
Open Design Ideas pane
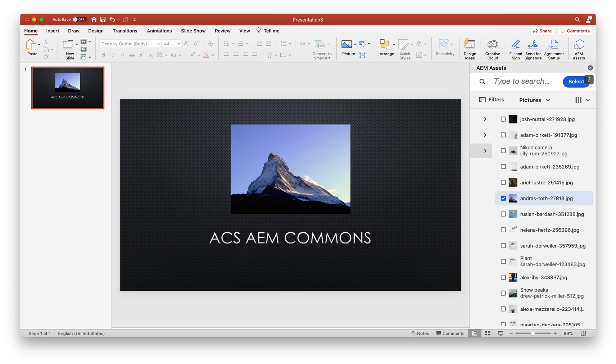pyautogui.click(x=470, y=49)
